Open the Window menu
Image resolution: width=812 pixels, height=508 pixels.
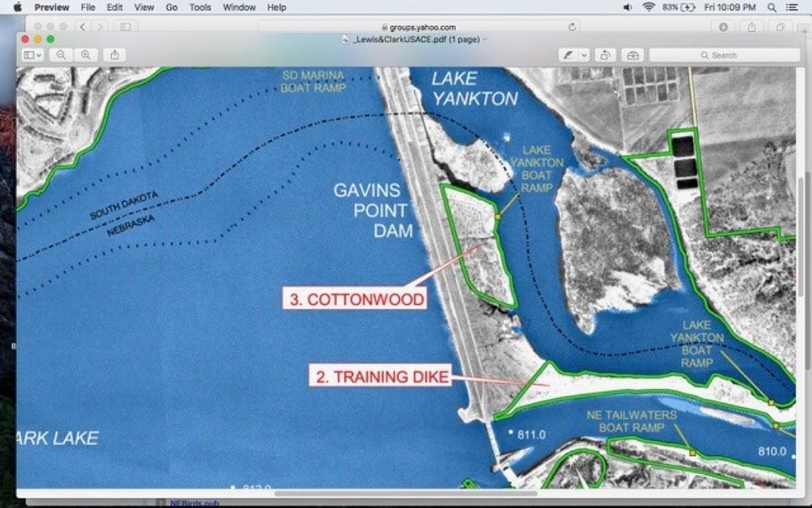point(240,7)
